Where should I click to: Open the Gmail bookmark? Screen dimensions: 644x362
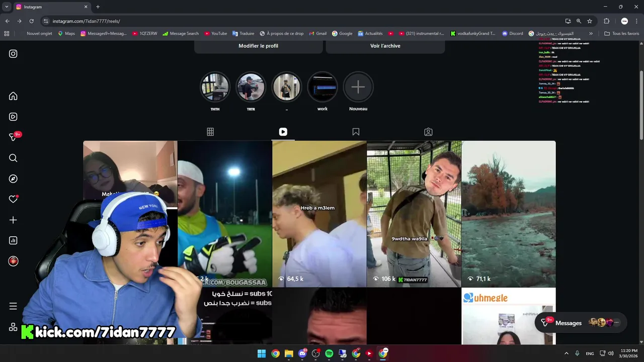pos(317,34)
